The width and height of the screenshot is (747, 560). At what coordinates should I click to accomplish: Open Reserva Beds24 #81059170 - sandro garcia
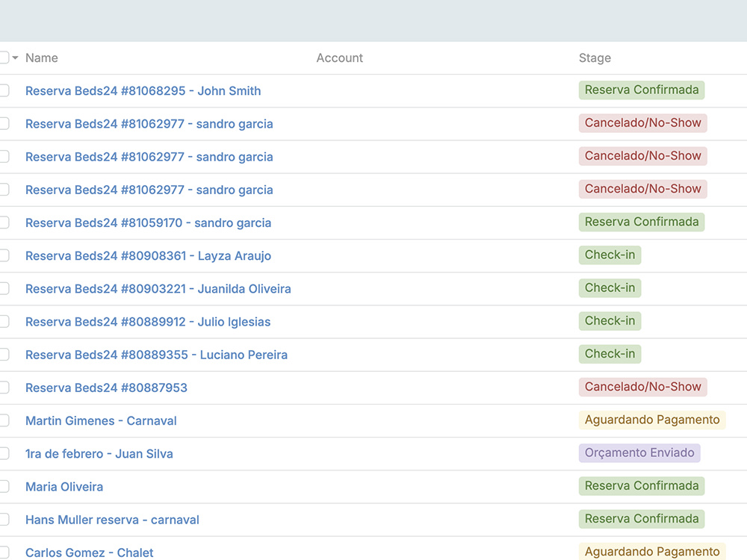coord(148,223)
